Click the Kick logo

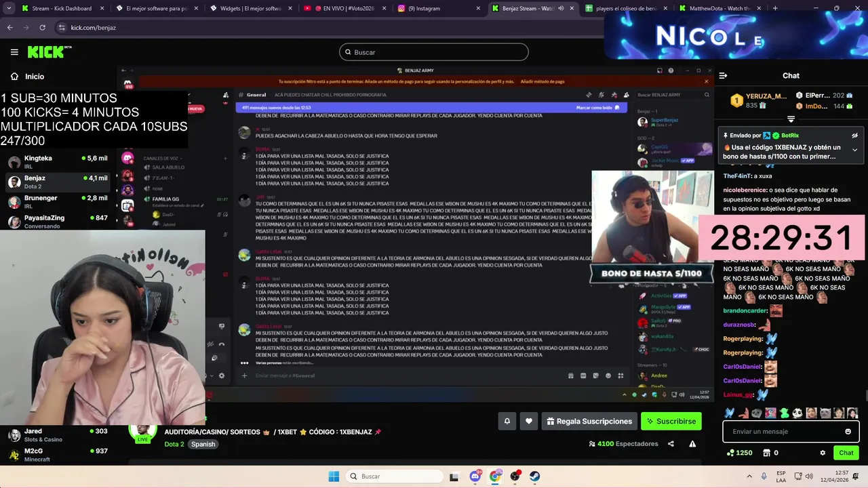(49, 52)
